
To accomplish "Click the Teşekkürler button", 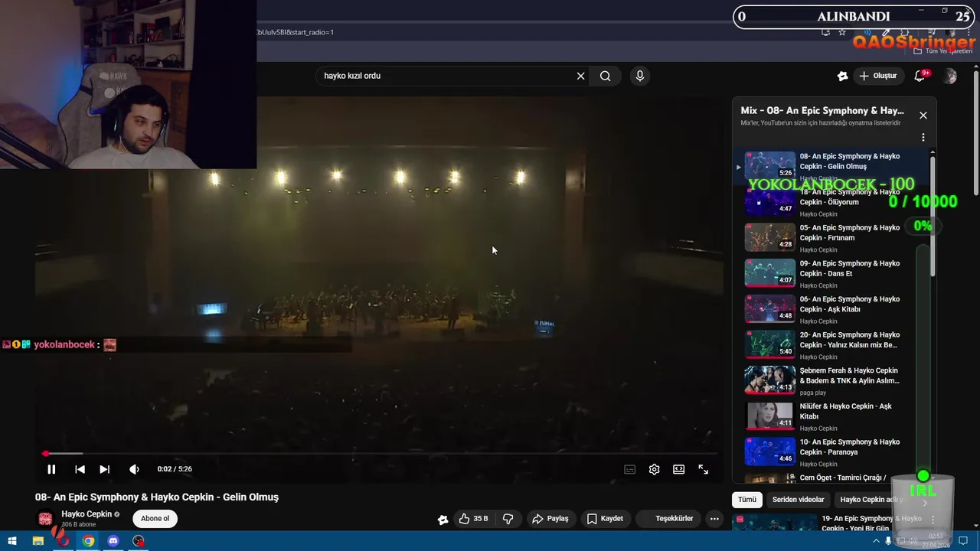I will 668,519.
